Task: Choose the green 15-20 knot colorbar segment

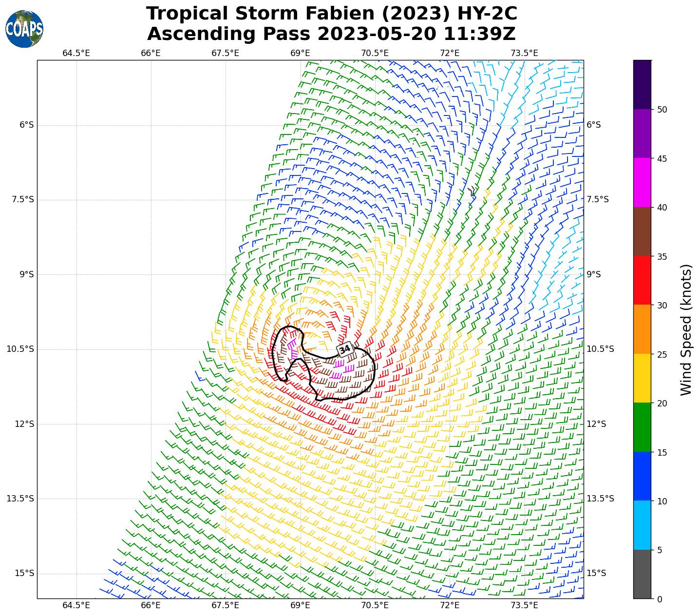Action: pyautogui.click(x=642, y=427)
